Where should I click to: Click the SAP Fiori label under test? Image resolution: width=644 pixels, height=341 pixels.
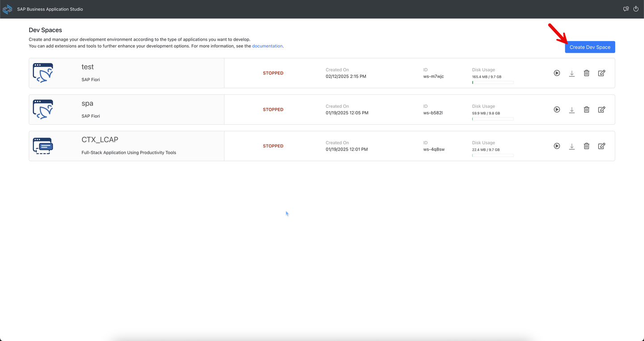coord(91,80)
